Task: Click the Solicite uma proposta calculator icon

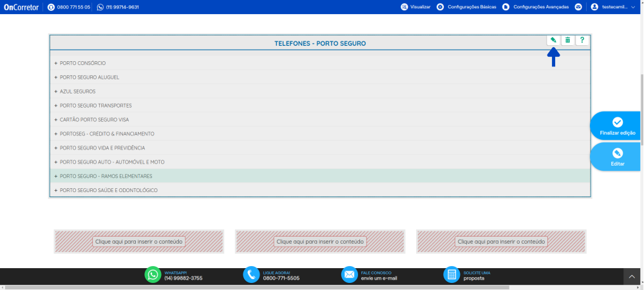Action: click(x=452, y=275)
